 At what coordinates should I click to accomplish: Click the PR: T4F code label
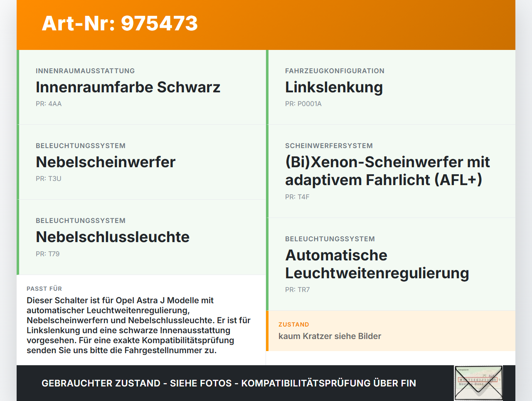pos(297,197)
